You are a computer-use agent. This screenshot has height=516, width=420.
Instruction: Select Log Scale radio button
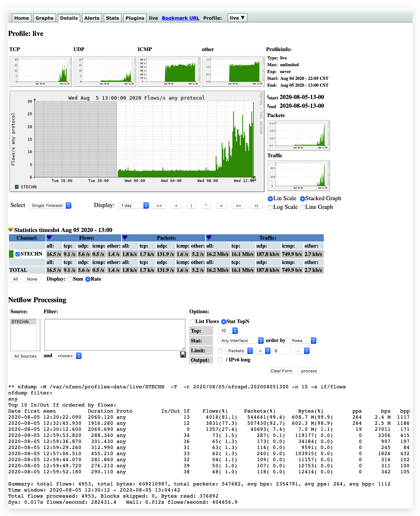(x=270, y=207)
